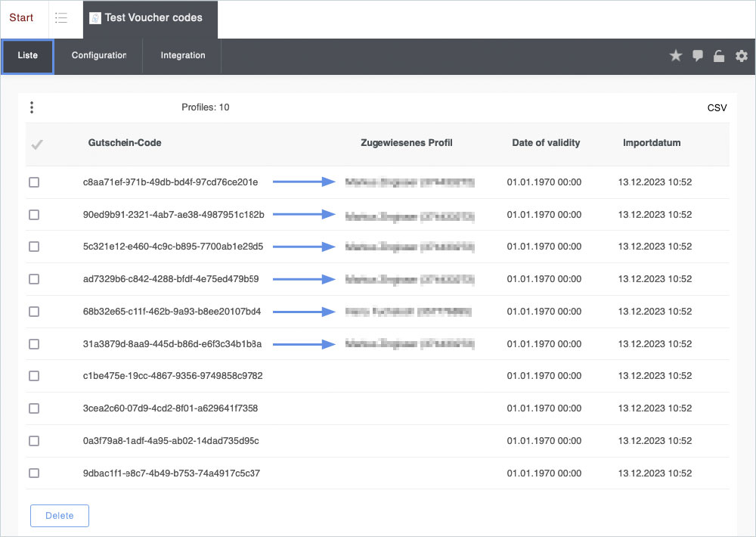Click code 31a3879d-8aa9-445d-b86d-e6f3c34b1b3a
The height and width of the screenshot is (537, 756).
point(172,343)
